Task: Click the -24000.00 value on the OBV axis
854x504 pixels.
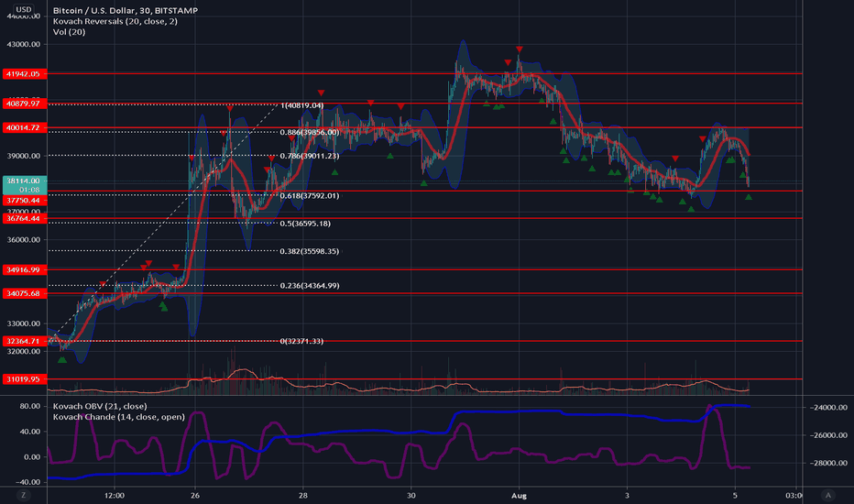Action: pyautogui.click(x=828, y=407)
